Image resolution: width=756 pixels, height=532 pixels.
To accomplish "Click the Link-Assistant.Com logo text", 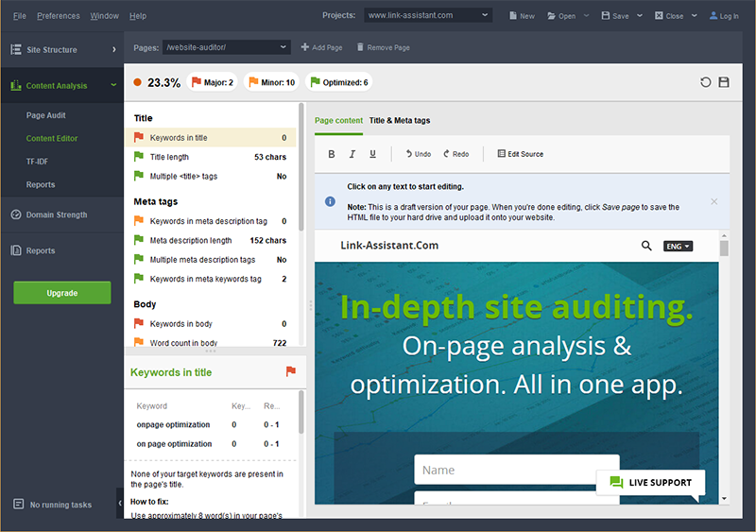I will [x=389, y=245].
